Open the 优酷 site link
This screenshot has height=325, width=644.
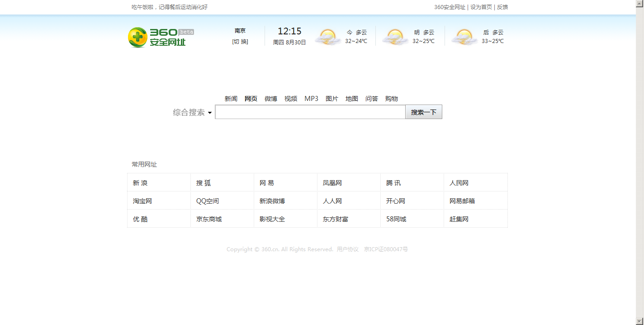point(140,219)
